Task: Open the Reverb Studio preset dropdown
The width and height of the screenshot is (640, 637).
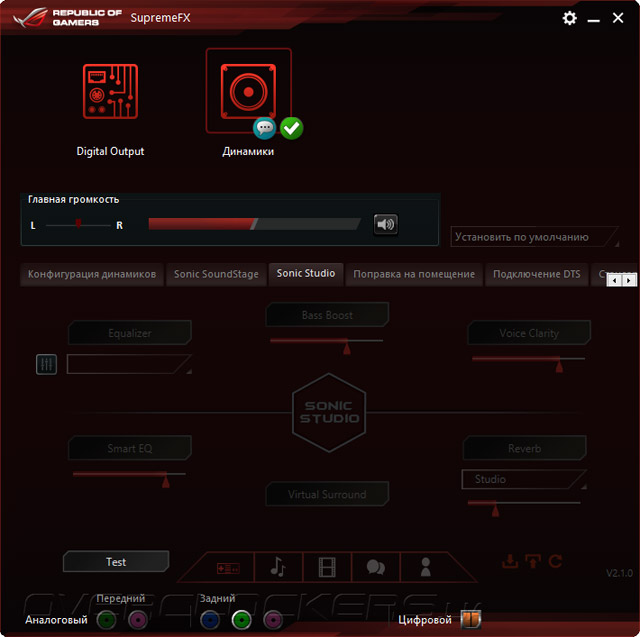Action: (x=524, y=479)
